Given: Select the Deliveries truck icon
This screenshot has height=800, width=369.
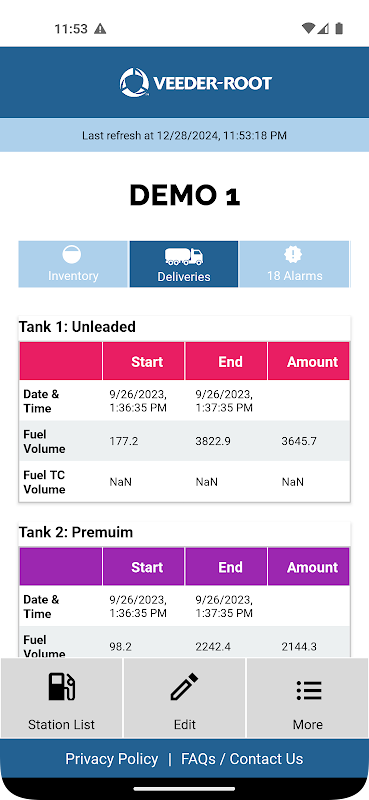Looking at the screenshot, I should 184,256.
